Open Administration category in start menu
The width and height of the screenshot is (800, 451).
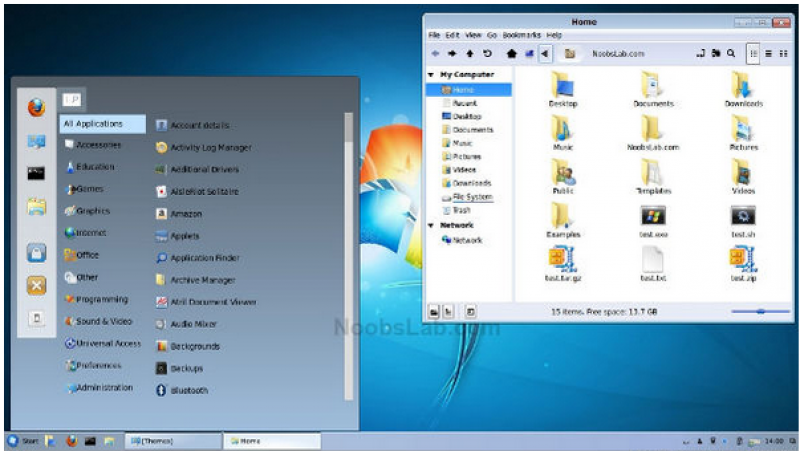pyautogui.click(x=99, y=388)
